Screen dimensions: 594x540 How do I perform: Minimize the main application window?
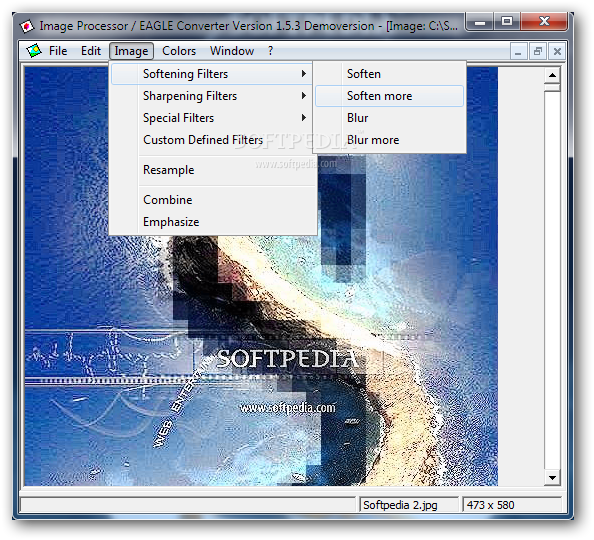pyautogui.click(x=479, y=22)
